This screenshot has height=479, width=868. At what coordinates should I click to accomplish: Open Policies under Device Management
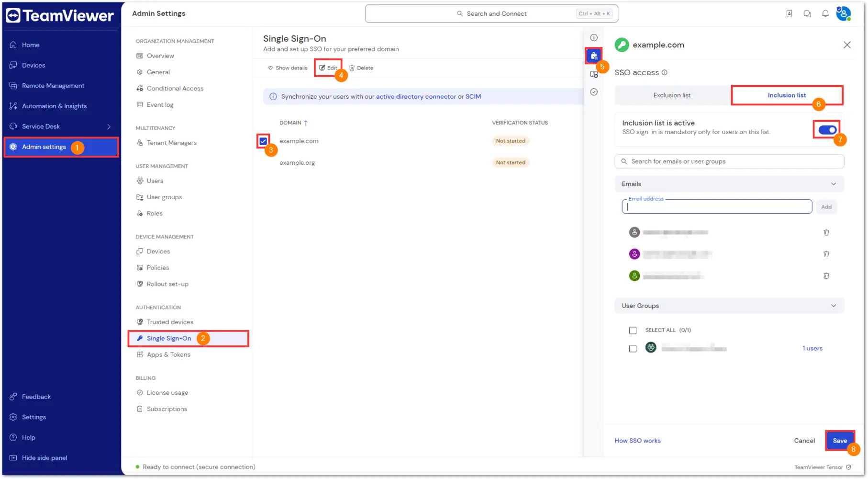(x=158, y=268)
